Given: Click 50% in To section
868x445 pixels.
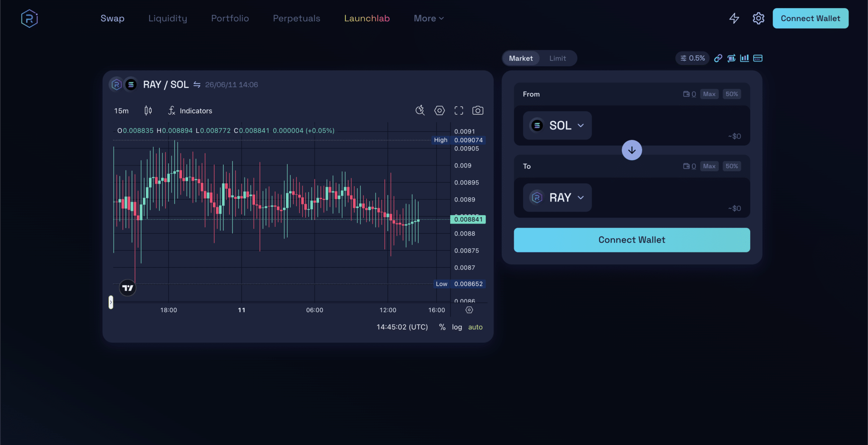Looking at the screenshot, I should [732, 166].
